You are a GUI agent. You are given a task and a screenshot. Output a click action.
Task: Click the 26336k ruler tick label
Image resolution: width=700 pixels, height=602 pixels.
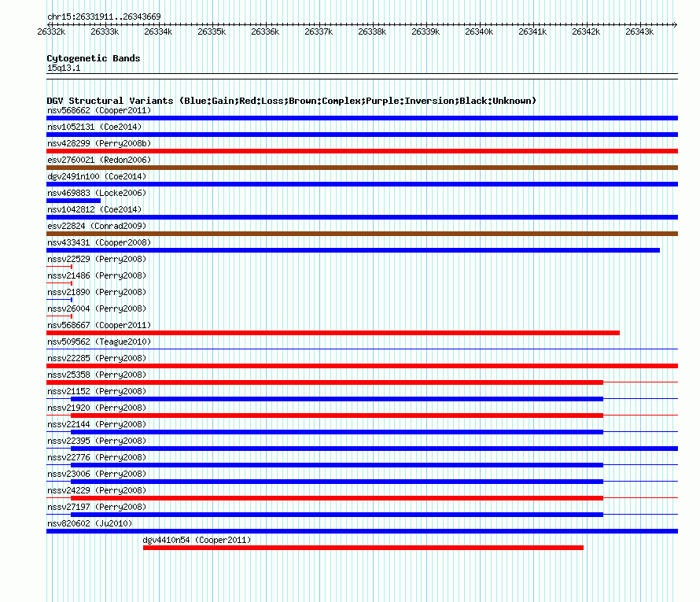click(x=265, y=31)
